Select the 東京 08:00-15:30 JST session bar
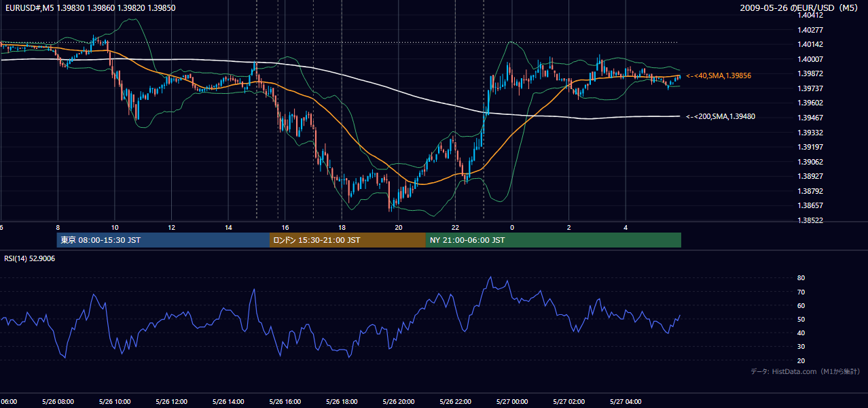Image resolution: width=868 pixels, height=408 pixels. click(x=164, y=240)
